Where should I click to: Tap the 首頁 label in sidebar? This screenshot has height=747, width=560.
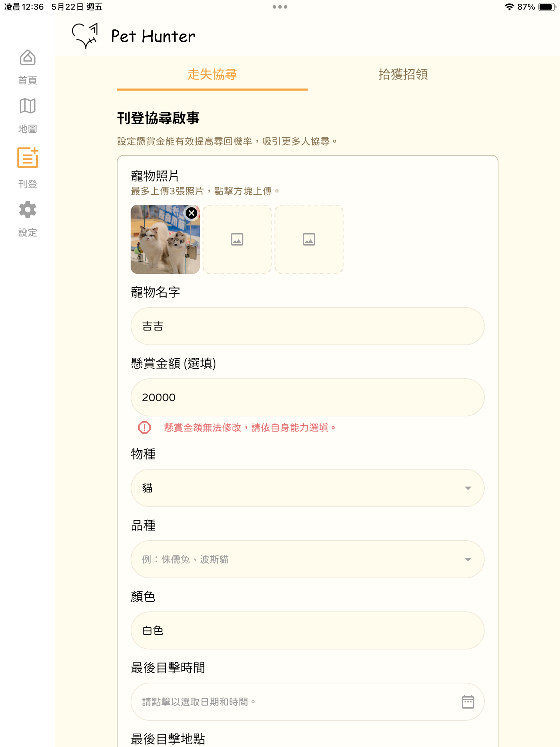(x=28, y=80)
